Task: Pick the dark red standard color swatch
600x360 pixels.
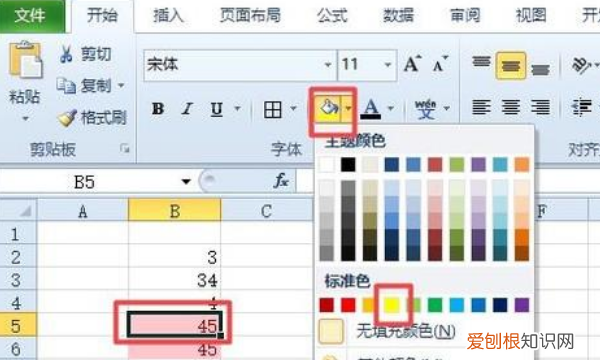Action: pos(326,305)
